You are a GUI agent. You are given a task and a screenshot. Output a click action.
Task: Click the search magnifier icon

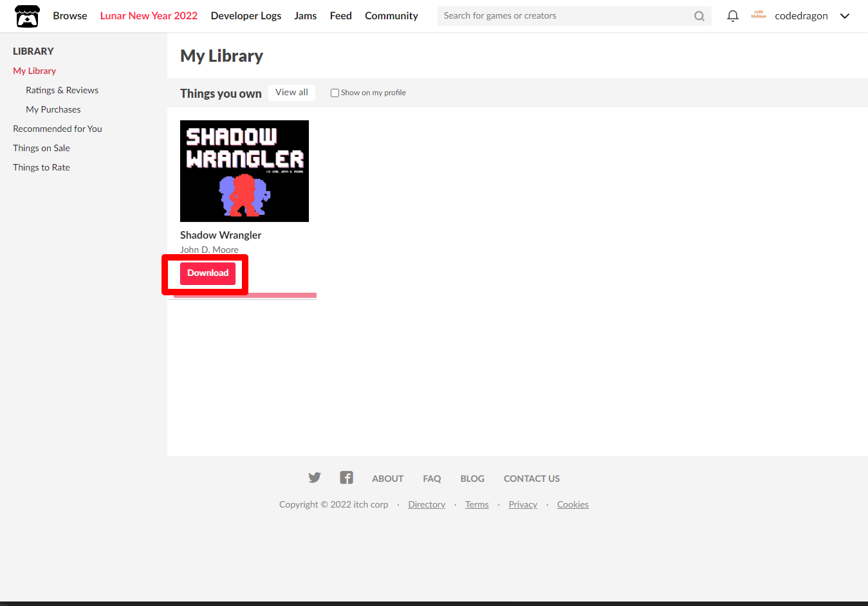pyautogui.click(x=699, y=16)
